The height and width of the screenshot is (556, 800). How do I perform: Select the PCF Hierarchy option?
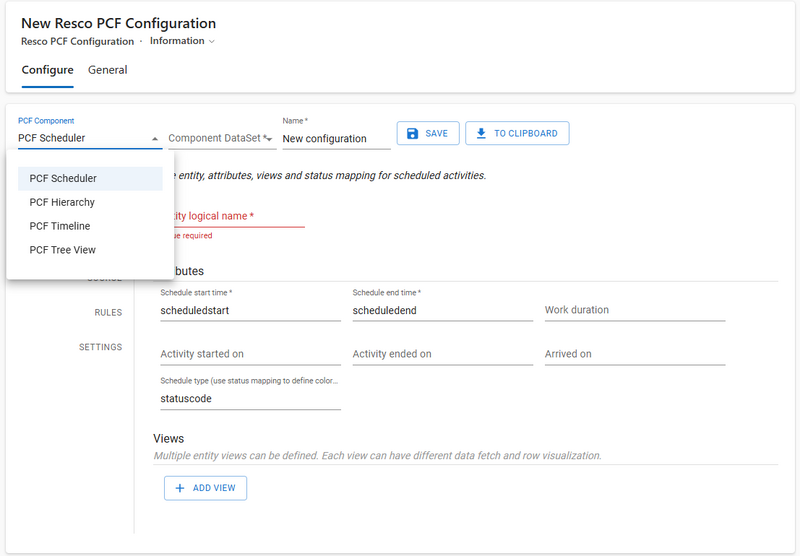(x=90, y=203)
